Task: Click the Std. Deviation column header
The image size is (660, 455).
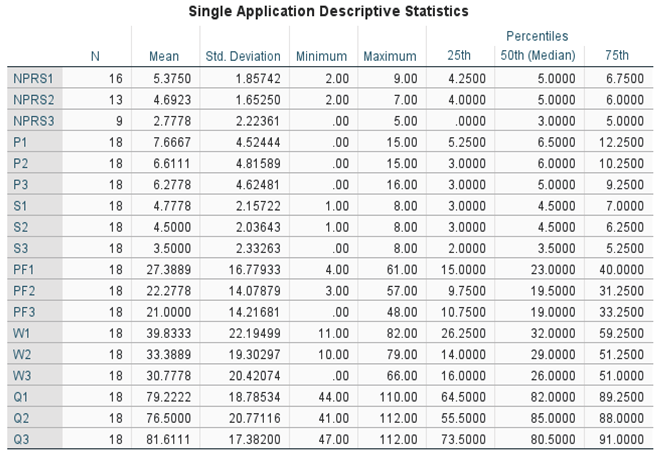Action: click(x=245, y=56)
